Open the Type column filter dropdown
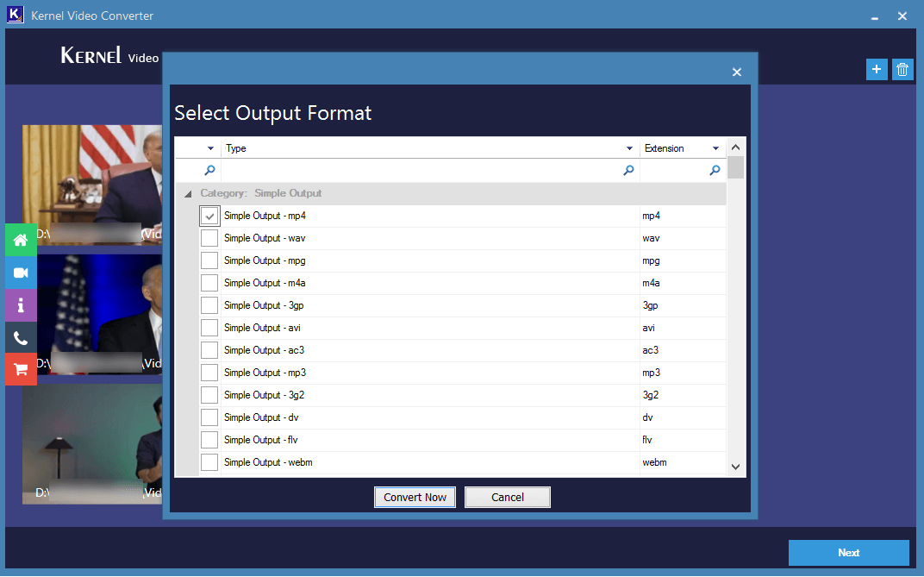 click(629, 148)
